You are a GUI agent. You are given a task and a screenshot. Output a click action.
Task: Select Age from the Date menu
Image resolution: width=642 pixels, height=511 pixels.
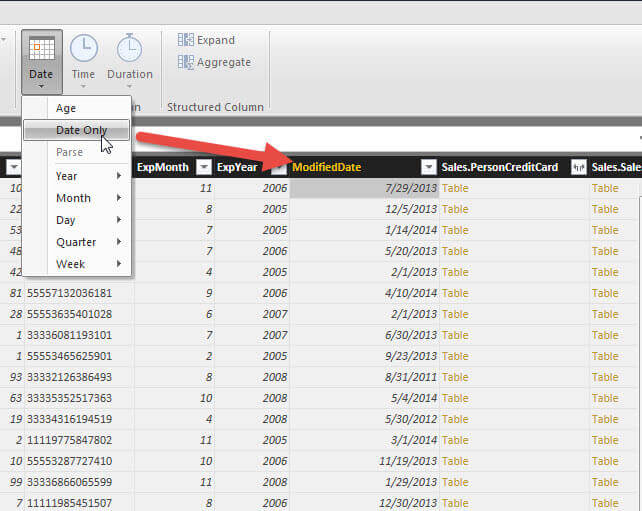[66, 108]
